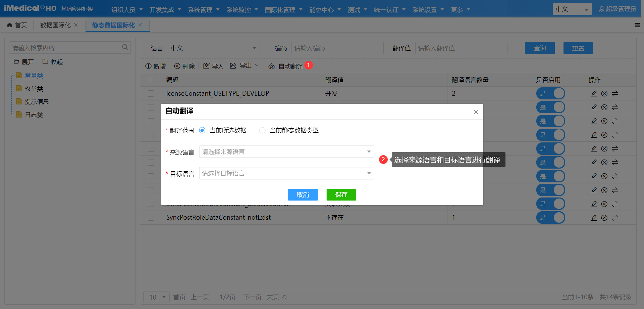Toggle 是否启用 for the SyncPostRoleDataConstant_notExist row

pyautogui.click(x=550, y=218)
